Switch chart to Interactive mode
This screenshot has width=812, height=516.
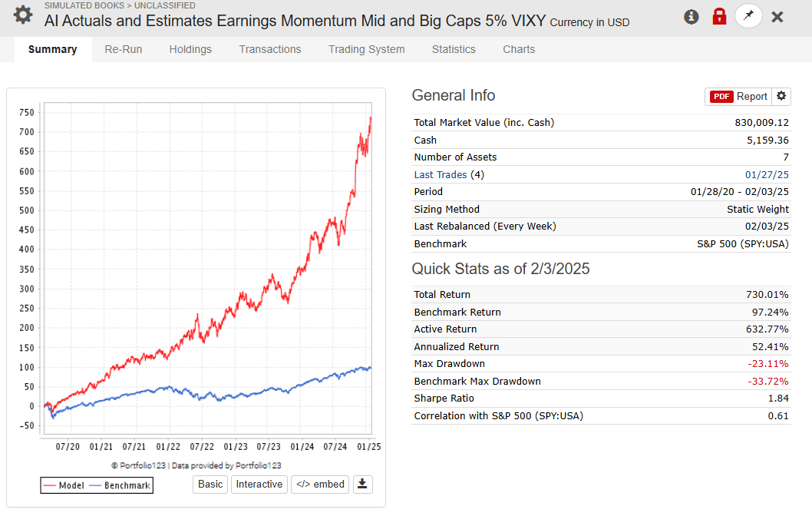(259, 484)
